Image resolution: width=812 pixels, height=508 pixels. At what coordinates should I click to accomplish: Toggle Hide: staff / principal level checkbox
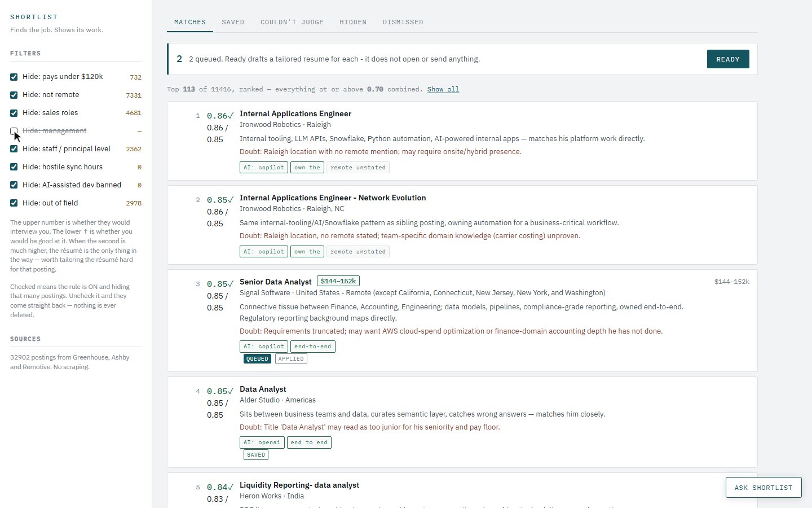click(x=14, y=149)
